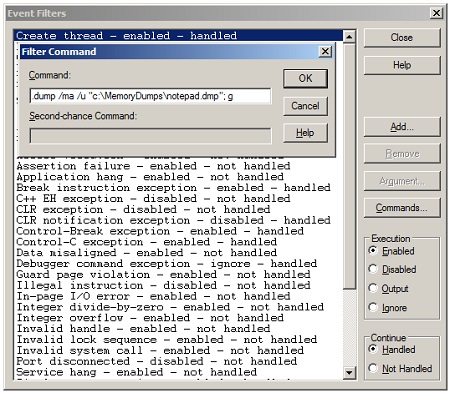The width and height of the screenshot is (450, 393).
Task: Close the Event Filters window via Close button
Action: point(402,38)
